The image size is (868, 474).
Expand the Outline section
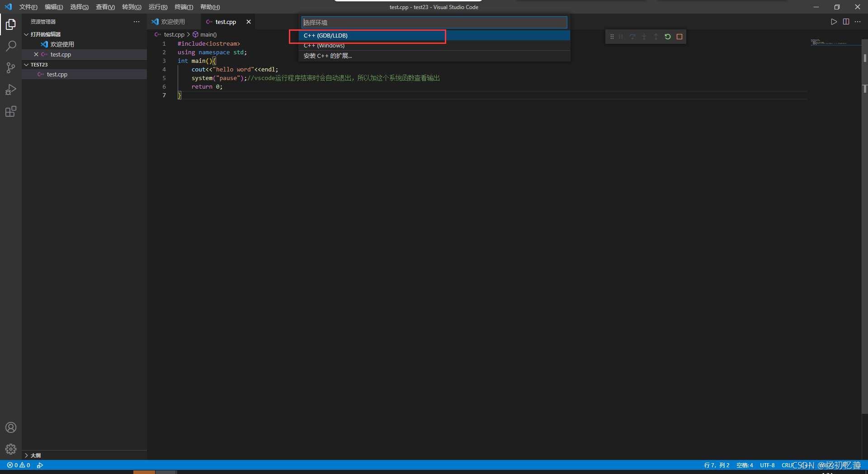pos(26,455)
